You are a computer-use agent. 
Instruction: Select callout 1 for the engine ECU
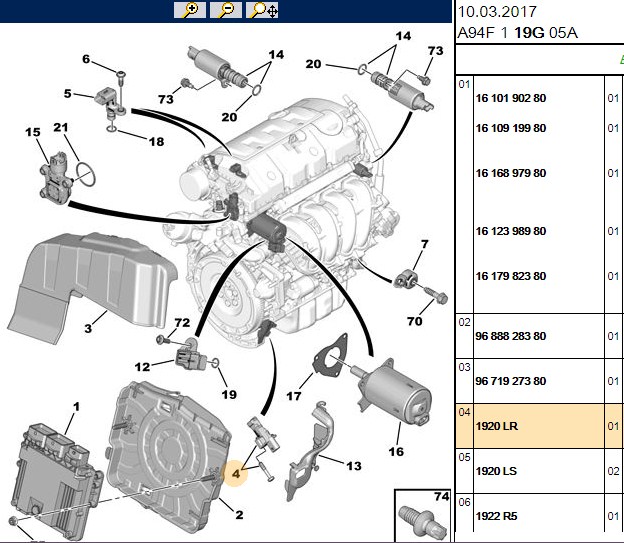coord(76,406)
